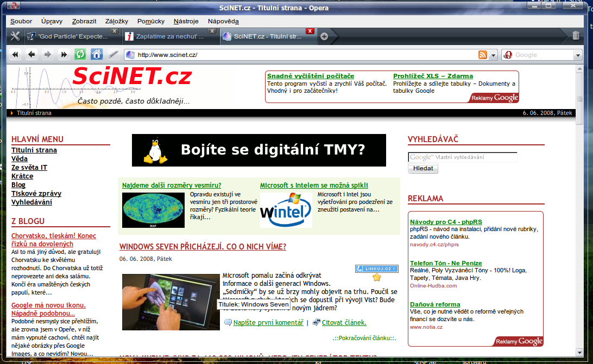Expand the address bar dropdown
This screenshot has height=364, width=593.
pos(493,55)
